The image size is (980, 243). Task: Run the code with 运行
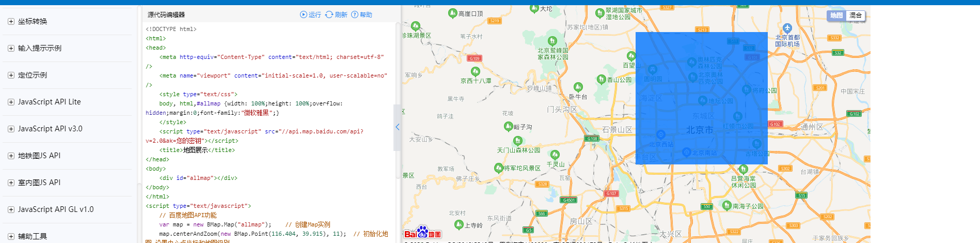(310, 14)
